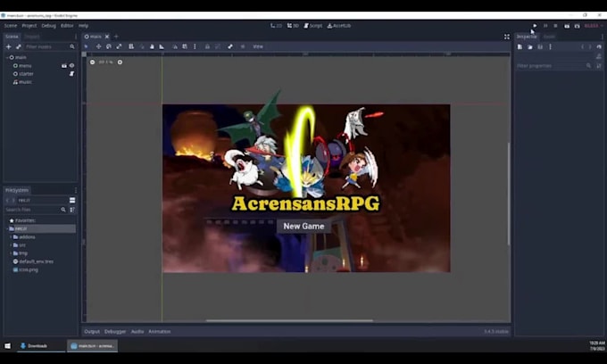Select the main node in scene tree
Image resolution: width=607 pixels, height=364 pixels.
21,57
